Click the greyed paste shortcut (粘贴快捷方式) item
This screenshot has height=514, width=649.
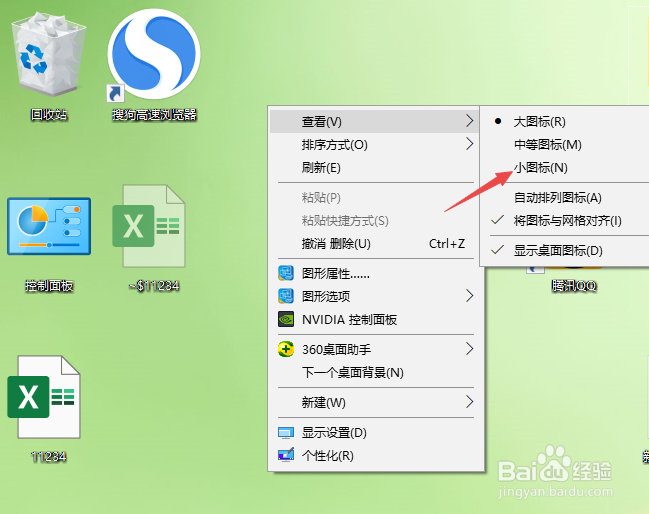pyautogui.click(x=374, y=221)
